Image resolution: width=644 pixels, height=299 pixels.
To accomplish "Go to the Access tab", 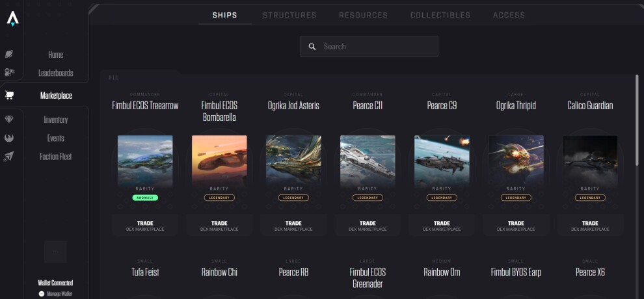I will tap(509, 15).
